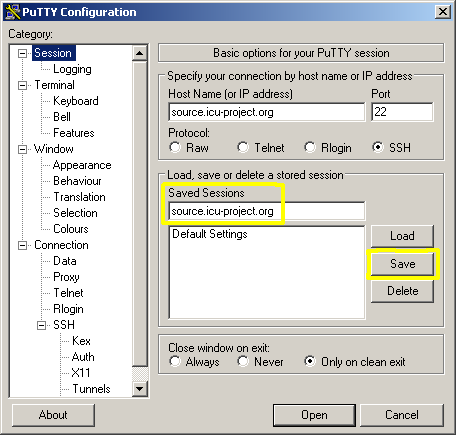Click Save session button

[402, 264]
